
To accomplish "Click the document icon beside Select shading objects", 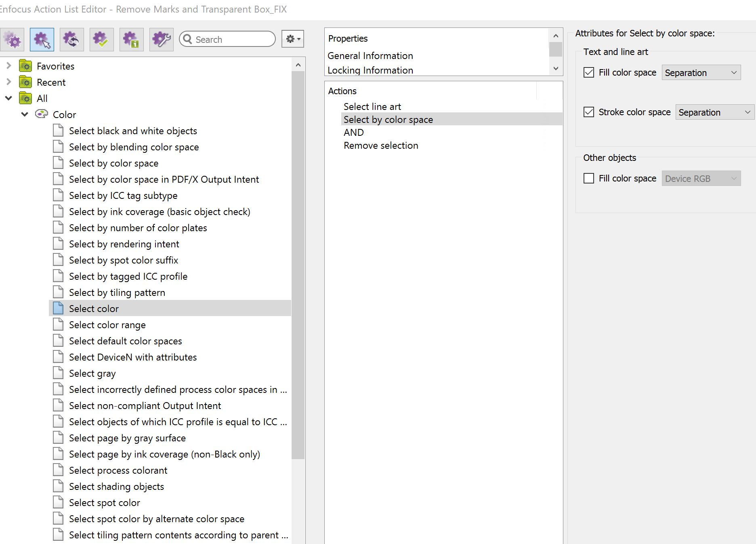I will 58,486.
